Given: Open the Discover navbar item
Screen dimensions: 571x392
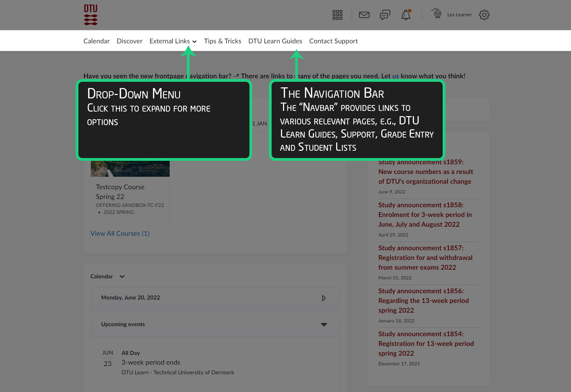Looking at the screenshot, I should tap(129, 41).
